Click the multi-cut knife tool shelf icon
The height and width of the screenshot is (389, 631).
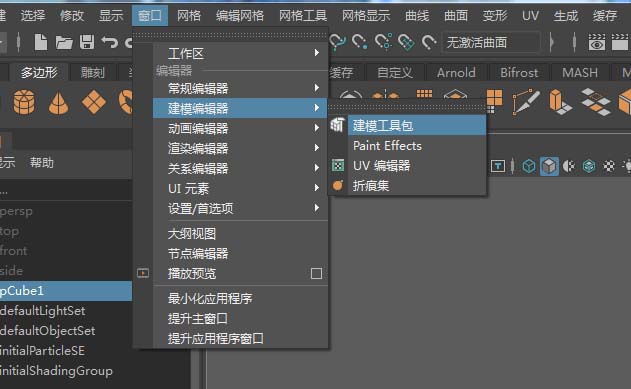click(x=526, y=101)
